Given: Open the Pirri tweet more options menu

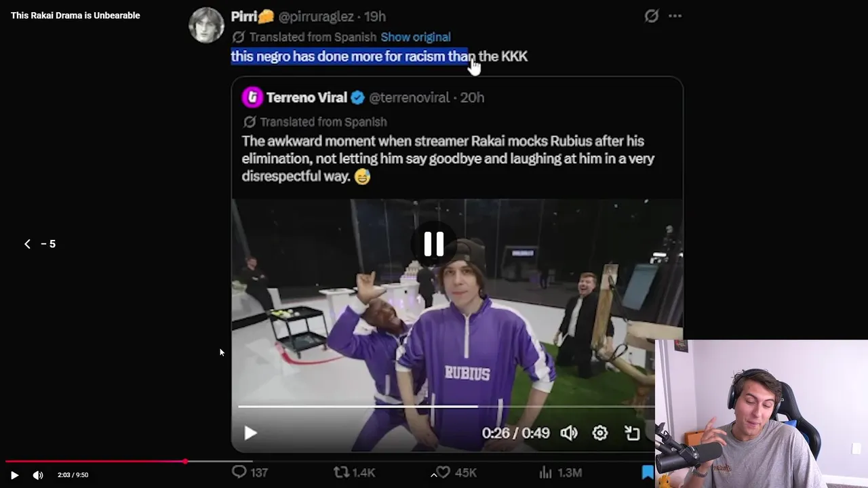Looking at the screenshot, I should [x=675, y=16].
